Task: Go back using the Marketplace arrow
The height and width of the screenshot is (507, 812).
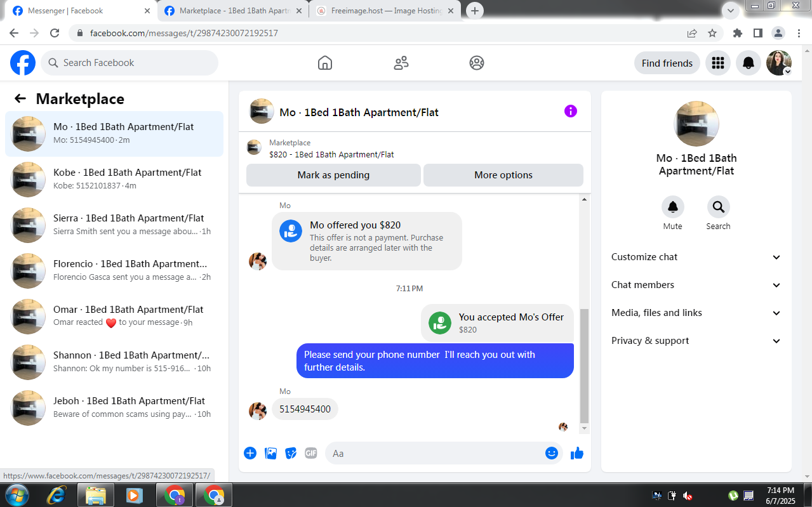Action: point(20,98)
